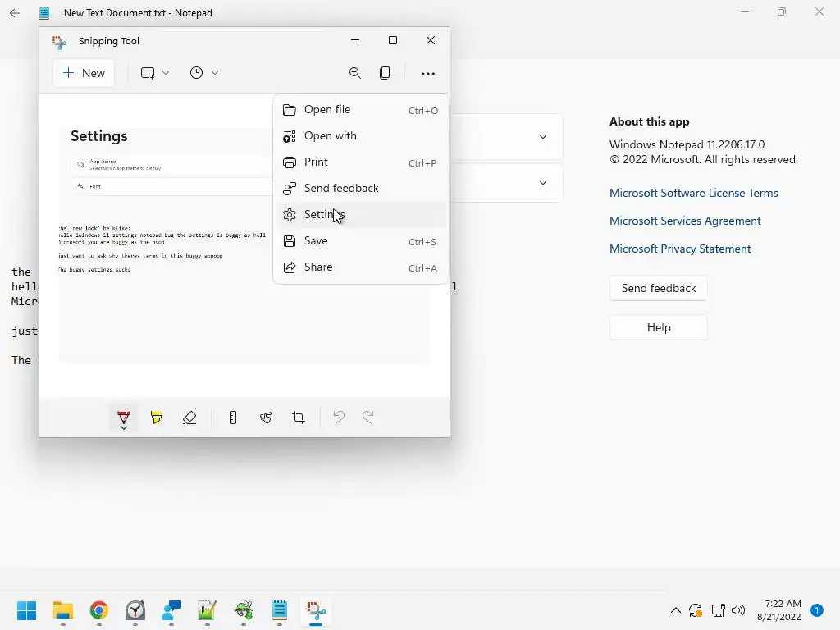
Task: Open Microsoft Software License Terms link
Action: tap(693, 194)
